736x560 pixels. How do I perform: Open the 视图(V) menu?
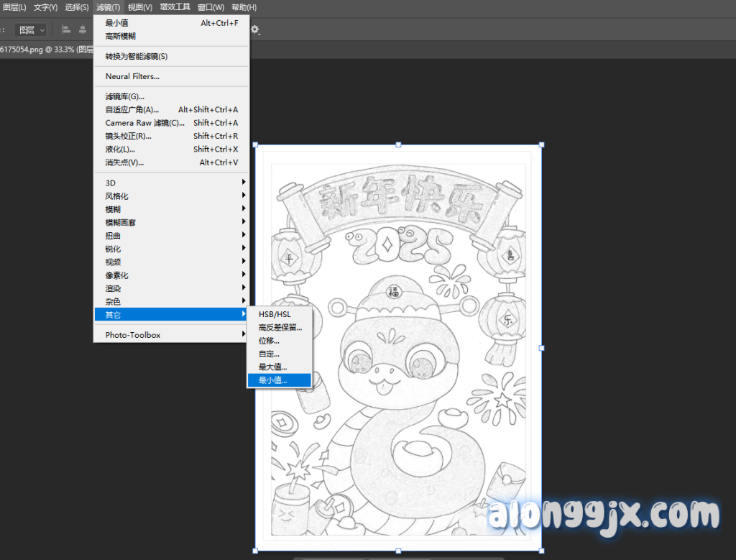[140, 7]
